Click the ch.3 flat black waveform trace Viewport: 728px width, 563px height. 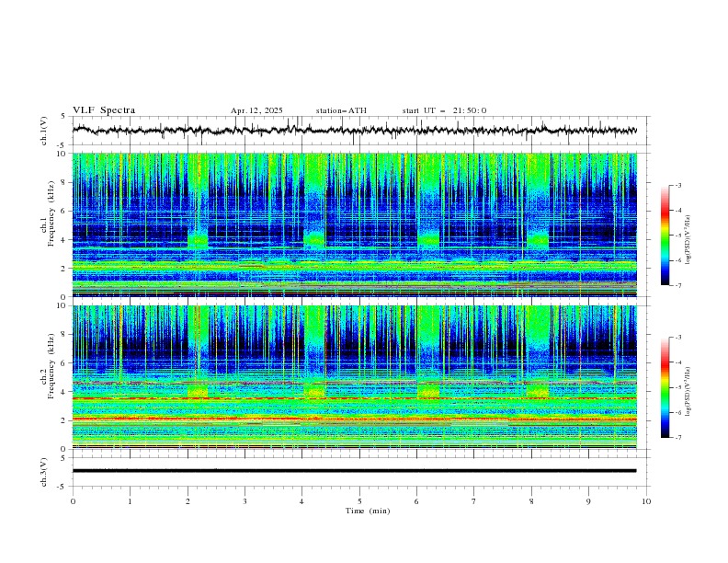(354, 471)
